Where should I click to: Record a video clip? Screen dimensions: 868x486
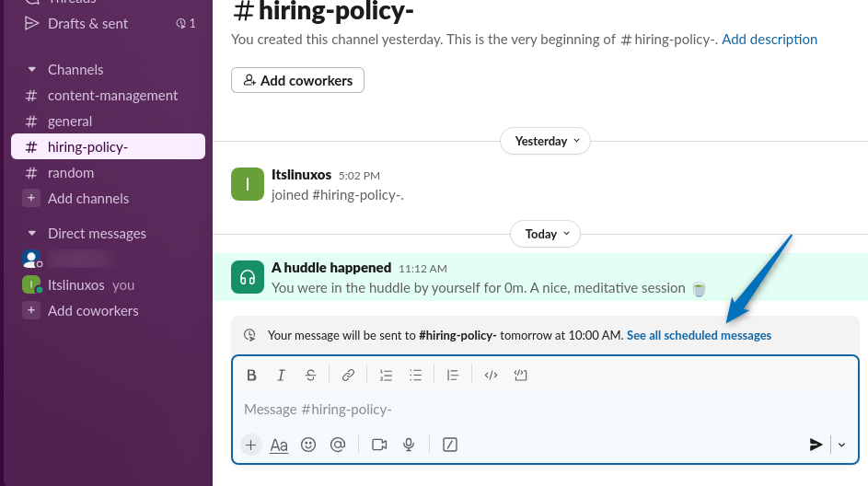tap(379, 445)
